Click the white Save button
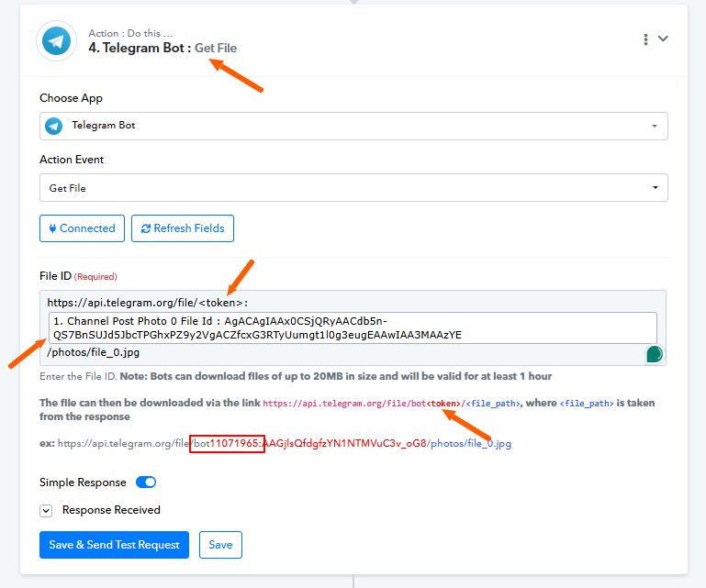Image resolution: width=706 pixels, height=588 pixels. click(x=220, y=545)
